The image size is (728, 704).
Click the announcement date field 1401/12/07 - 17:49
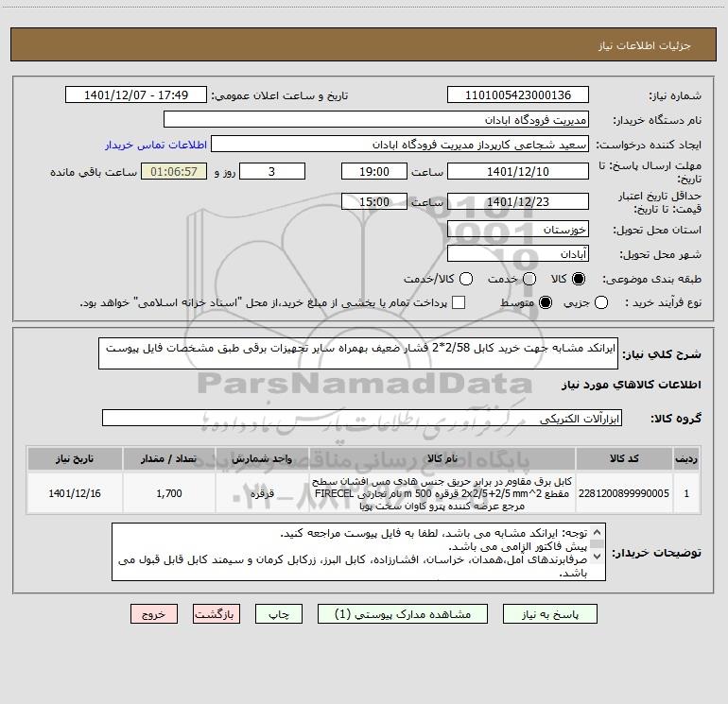136,95
